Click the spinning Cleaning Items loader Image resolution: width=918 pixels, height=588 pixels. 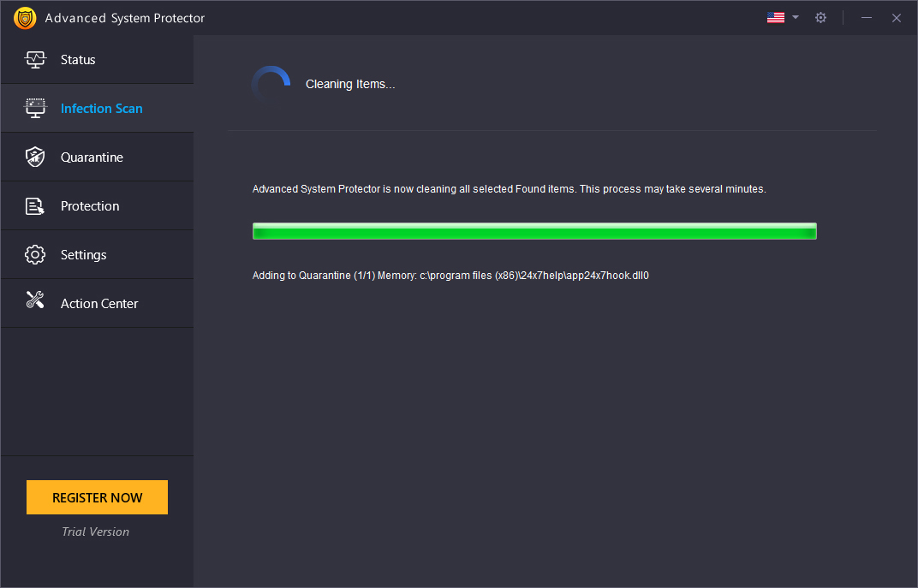[x=271, y=85]
